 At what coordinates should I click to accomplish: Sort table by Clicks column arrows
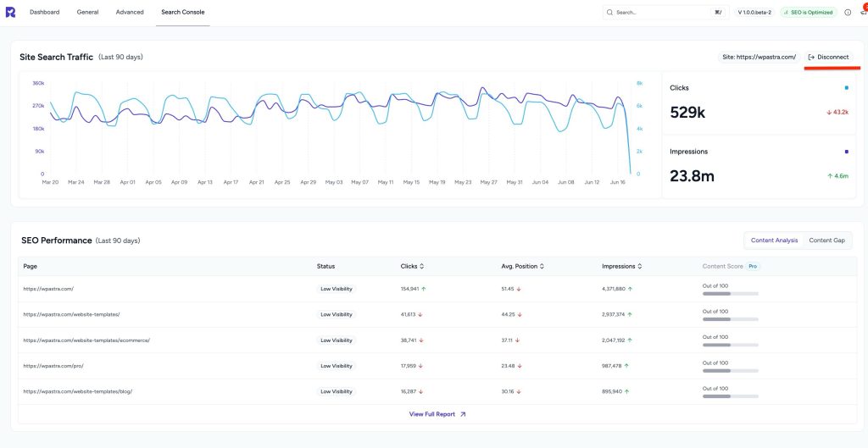(422, 266)
